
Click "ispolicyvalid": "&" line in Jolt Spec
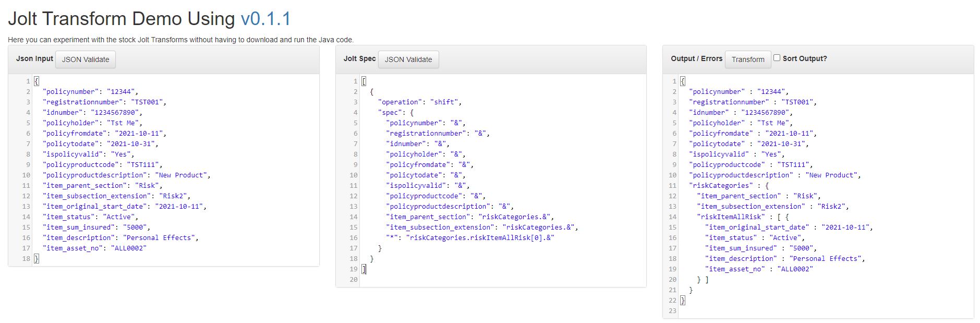(428, 186)
